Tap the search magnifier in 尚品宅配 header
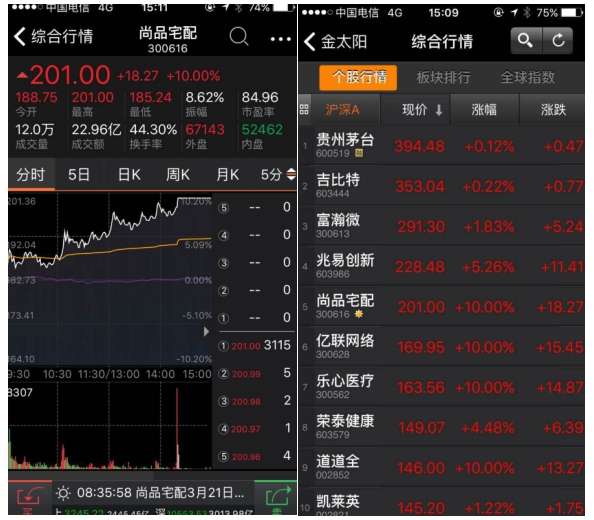Screen dimensions: 594x520 point(239,36)
